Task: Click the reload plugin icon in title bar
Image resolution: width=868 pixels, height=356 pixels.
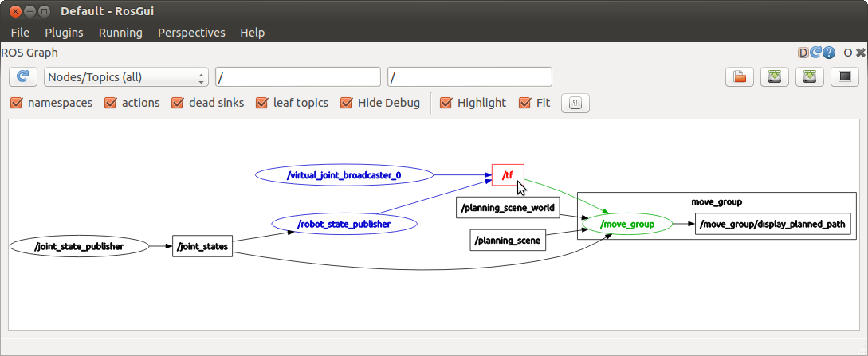Action: coord(815,53)
